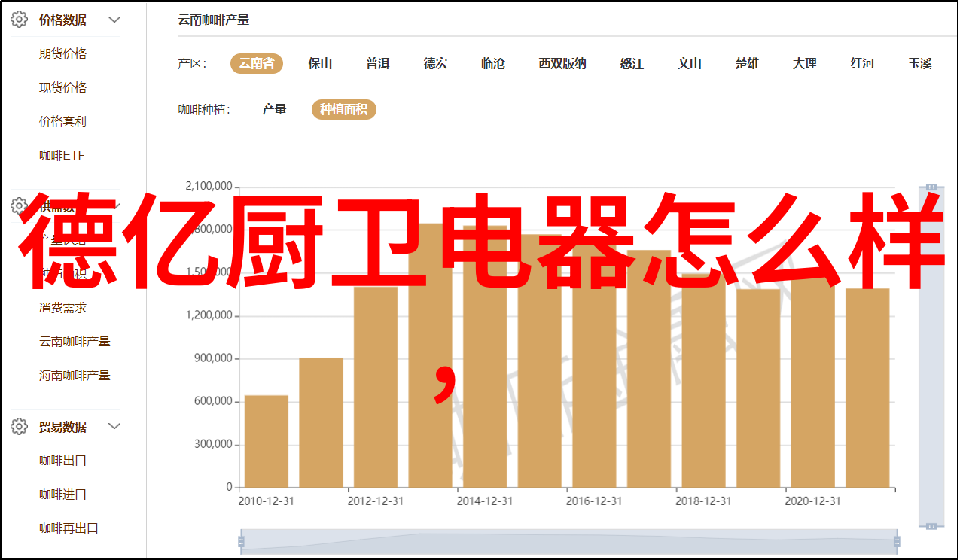Click the 1,200,000 y-axis label
This screenshot has width=960, height=560.
pyautogui.click(x=209, y=315)
